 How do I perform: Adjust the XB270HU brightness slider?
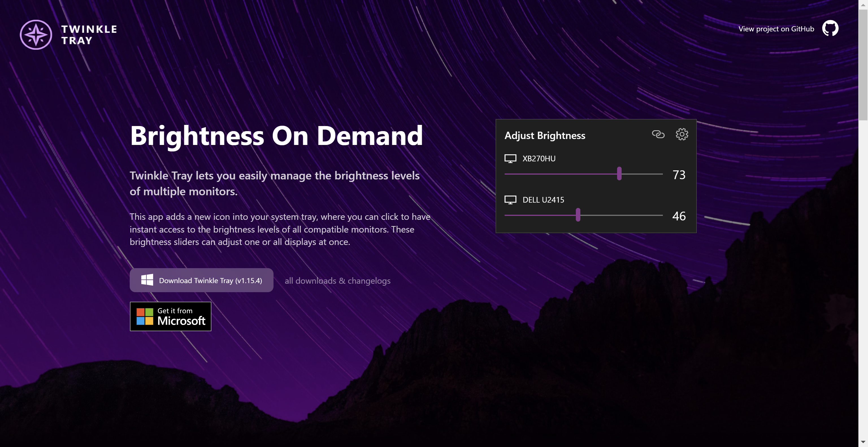pyautogui.click(x=583, y=174)
